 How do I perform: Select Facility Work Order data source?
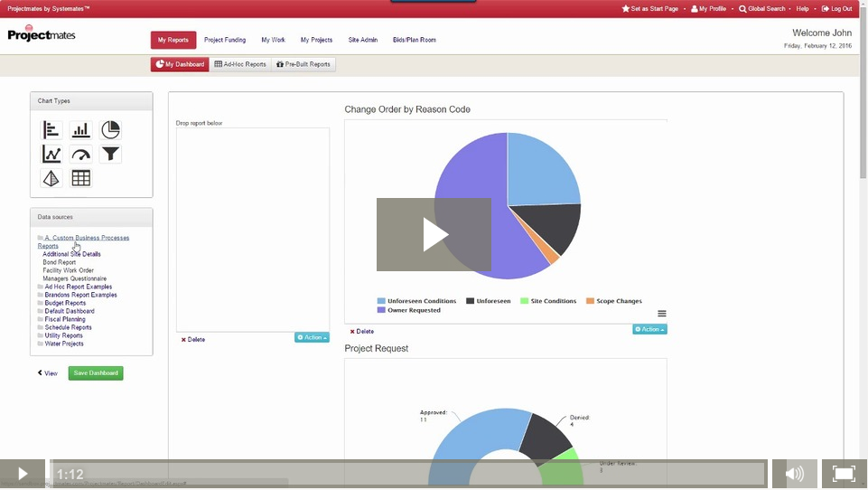point(68,270)
